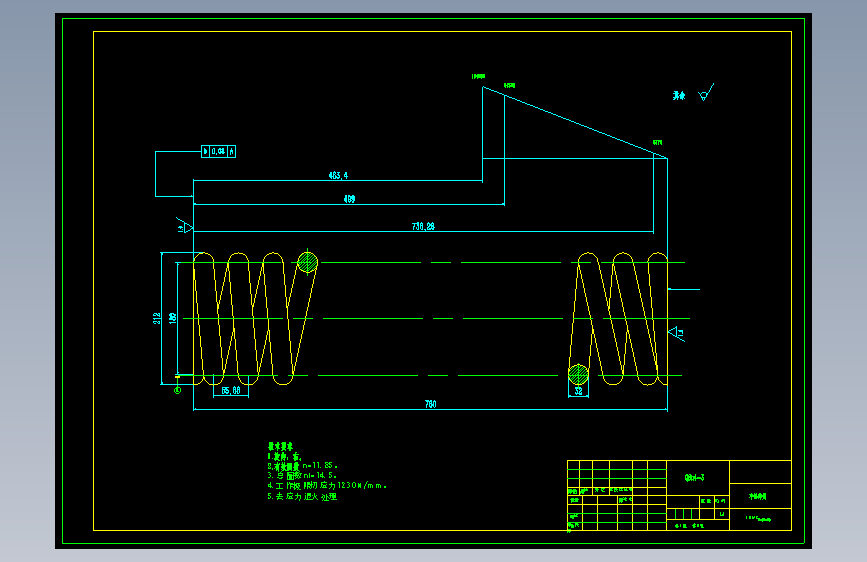Pick the 780 overall length dimension
Screen dimensions: 867x562
point(431,404)
